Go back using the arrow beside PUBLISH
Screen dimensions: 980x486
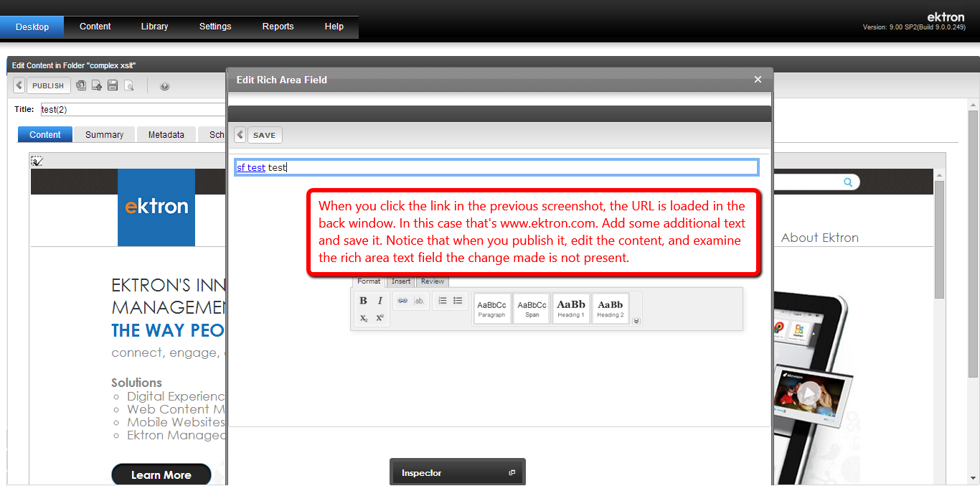pos(19,85)
